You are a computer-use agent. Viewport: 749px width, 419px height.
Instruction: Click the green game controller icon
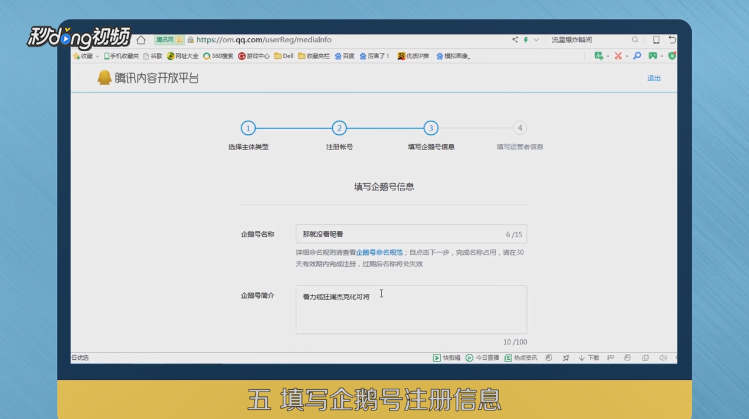[x=653, y=56]
